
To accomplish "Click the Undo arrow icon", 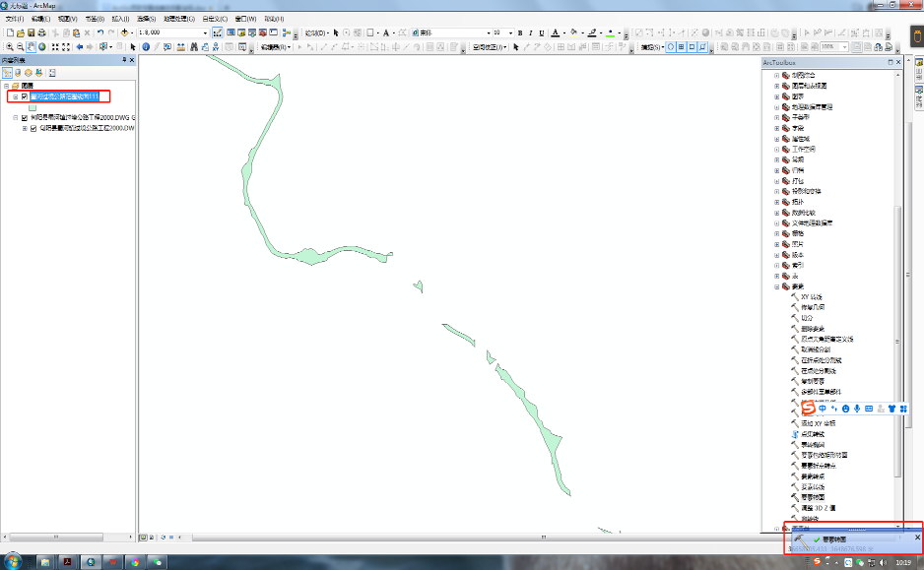I will coord(100,32).
